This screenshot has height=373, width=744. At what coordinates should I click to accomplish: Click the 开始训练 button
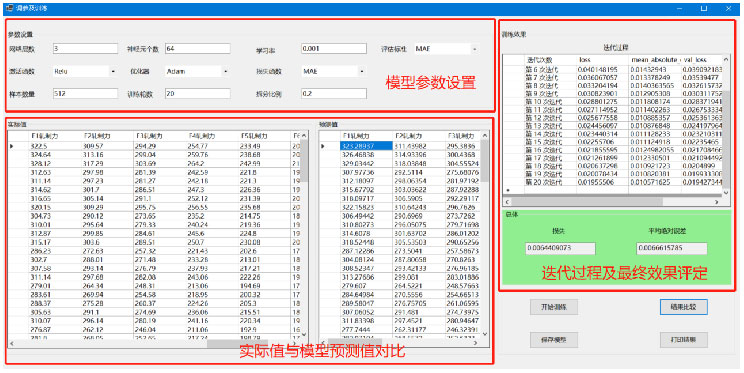[554, 307]
